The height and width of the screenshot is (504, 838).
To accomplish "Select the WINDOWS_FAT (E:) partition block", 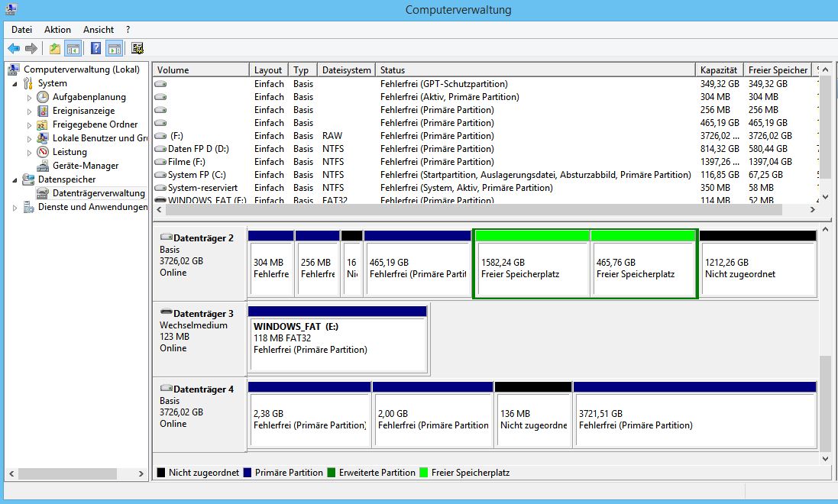I will tap(338, 340).
